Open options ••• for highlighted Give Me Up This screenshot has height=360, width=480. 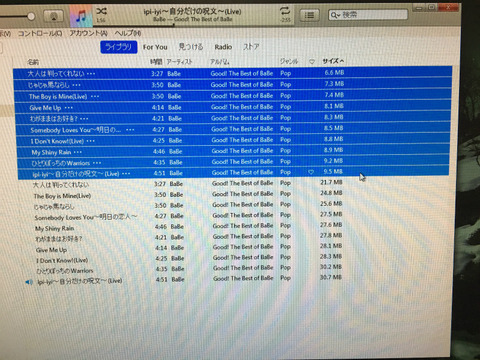(69, 108)
